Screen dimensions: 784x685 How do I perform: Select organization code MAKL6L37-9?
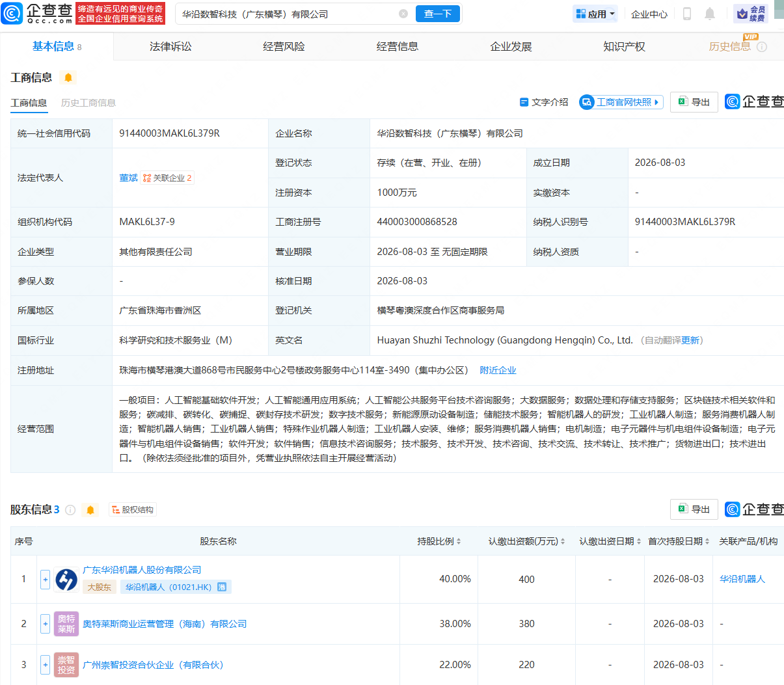click(x=147, y=222)
